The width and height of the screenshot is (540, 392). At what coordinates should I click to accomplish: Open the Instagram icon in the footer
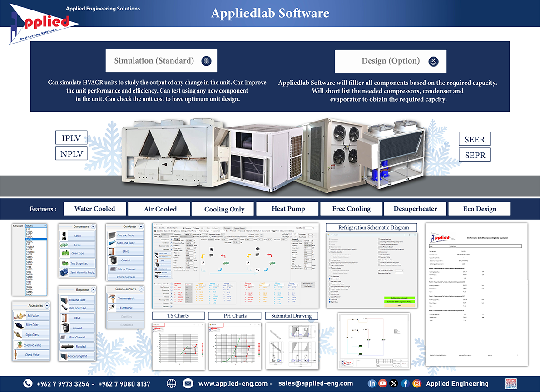point(416,383)
